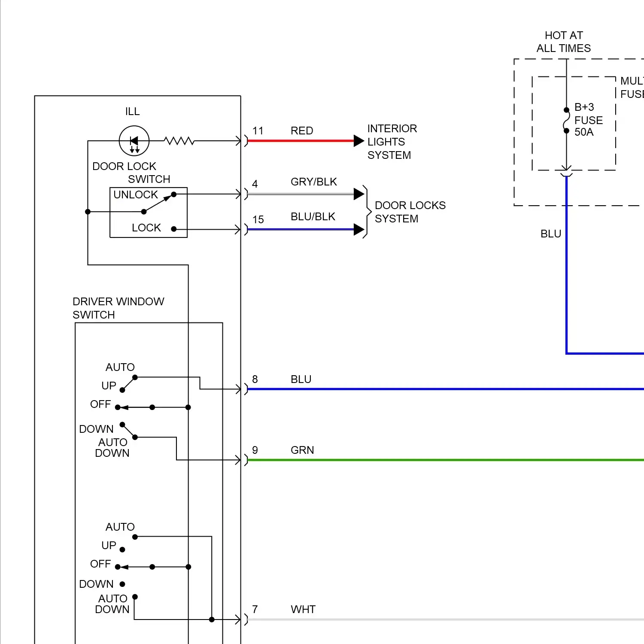Click the GRN wire color label
This screenshot has height=644, width=644.
pos(302,450)
